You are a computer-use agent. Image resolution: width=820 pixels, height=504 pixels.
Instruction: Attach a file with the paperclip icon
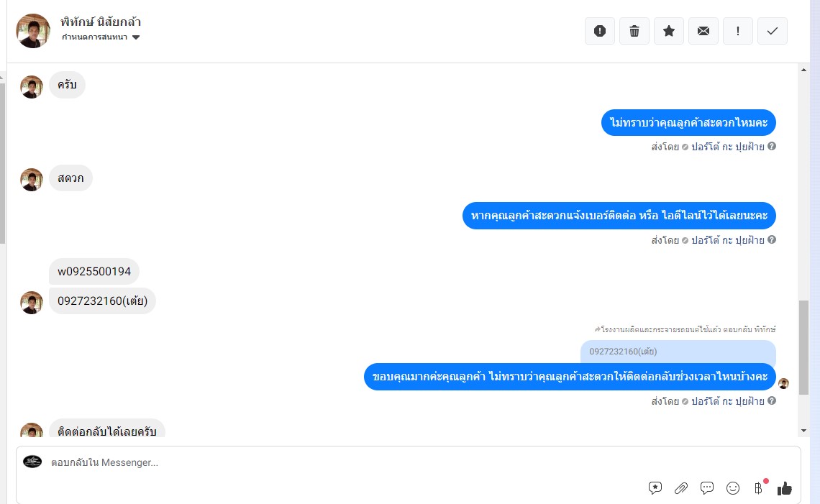coord(681,488)
